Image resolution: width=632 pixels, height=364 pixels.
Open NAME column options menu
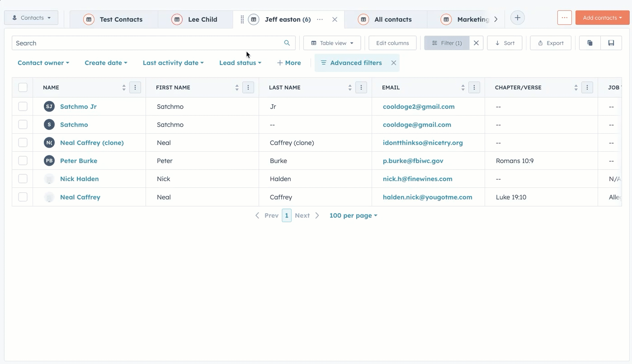(x=135, y=88)
